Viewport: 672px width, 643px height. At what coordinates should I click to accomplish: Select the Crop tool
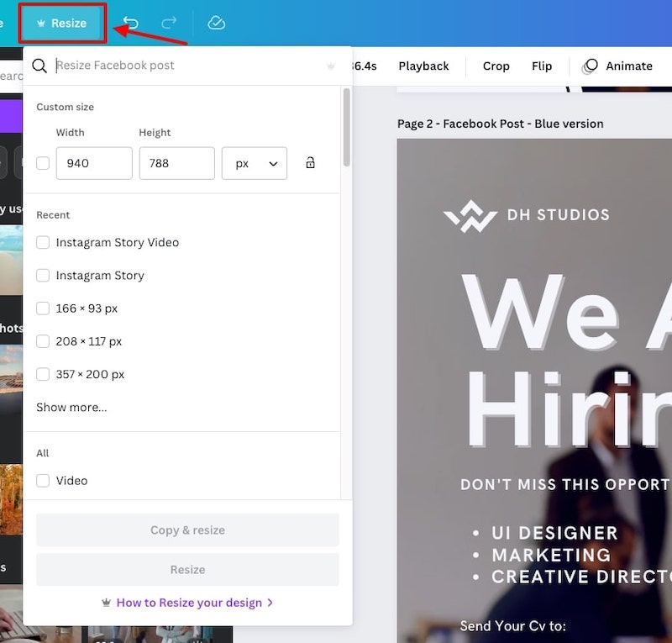coord(496,66)
